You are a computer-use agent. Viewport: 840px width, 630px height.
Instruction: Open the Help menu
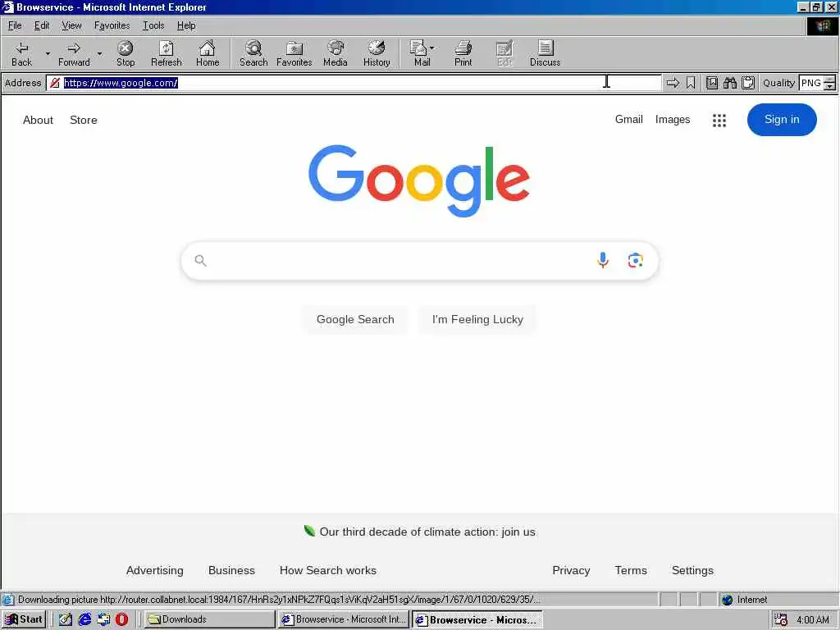(186, 25)
